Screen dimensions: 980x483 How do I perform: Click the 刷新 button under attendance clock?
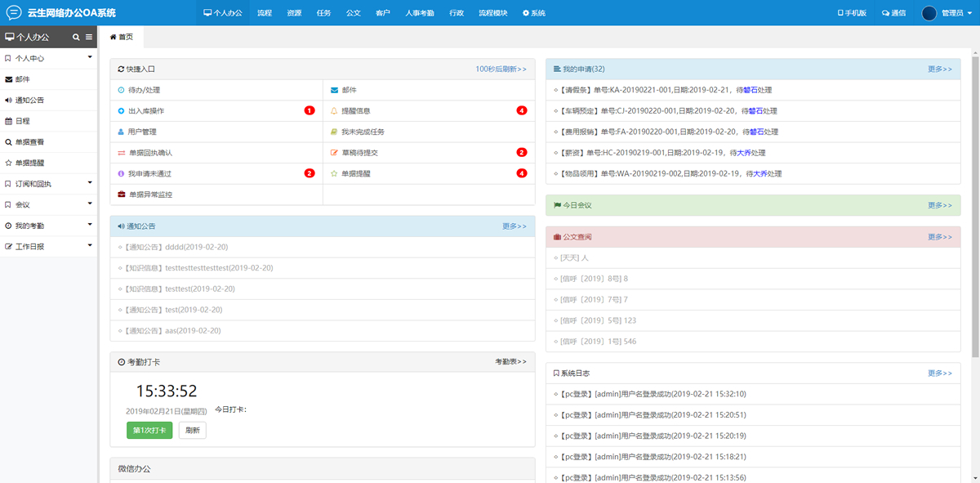pyautogui.click(x=192, y=430)
